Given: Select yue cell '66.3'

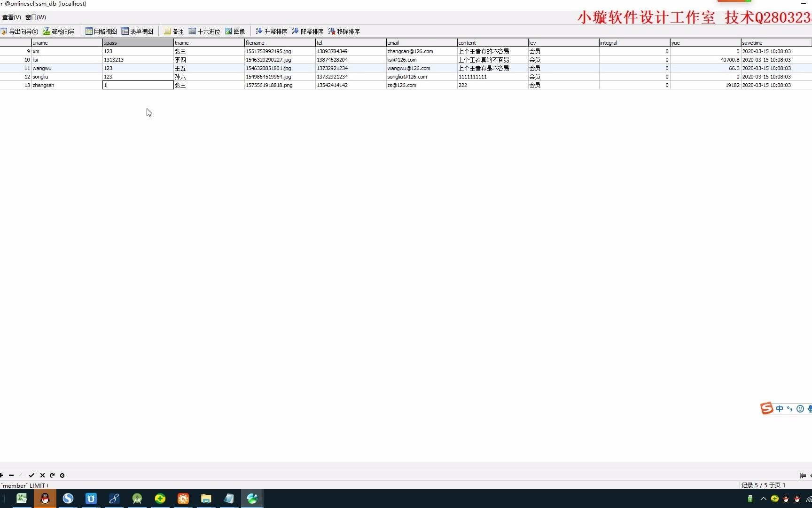Looking at the screenshot, I should (705, 68).
